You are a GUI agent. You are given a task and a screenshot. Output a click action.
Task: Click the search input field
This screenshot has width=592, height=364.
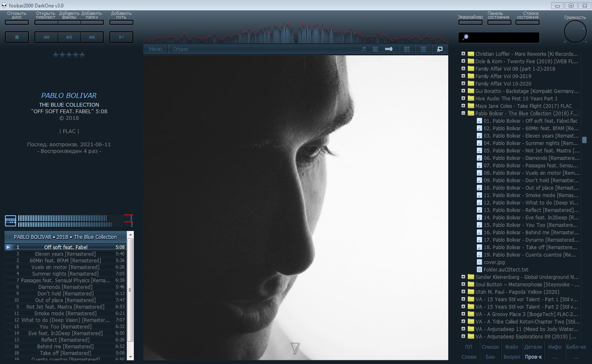(499, 38)
